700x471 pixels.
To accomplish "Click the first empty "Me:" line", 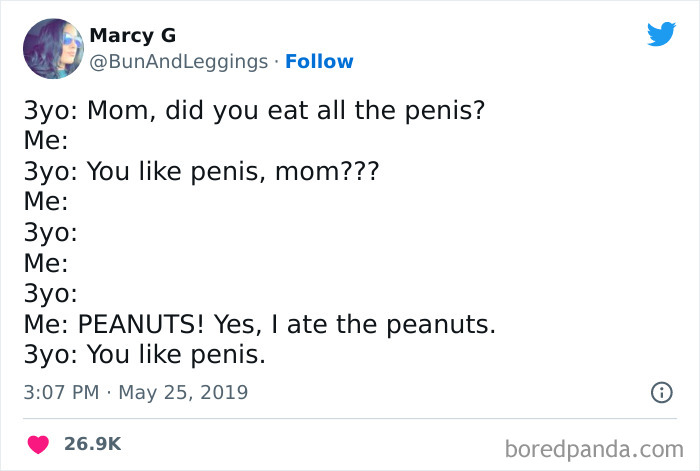I will pyautogui.click(x=45, y=140).
